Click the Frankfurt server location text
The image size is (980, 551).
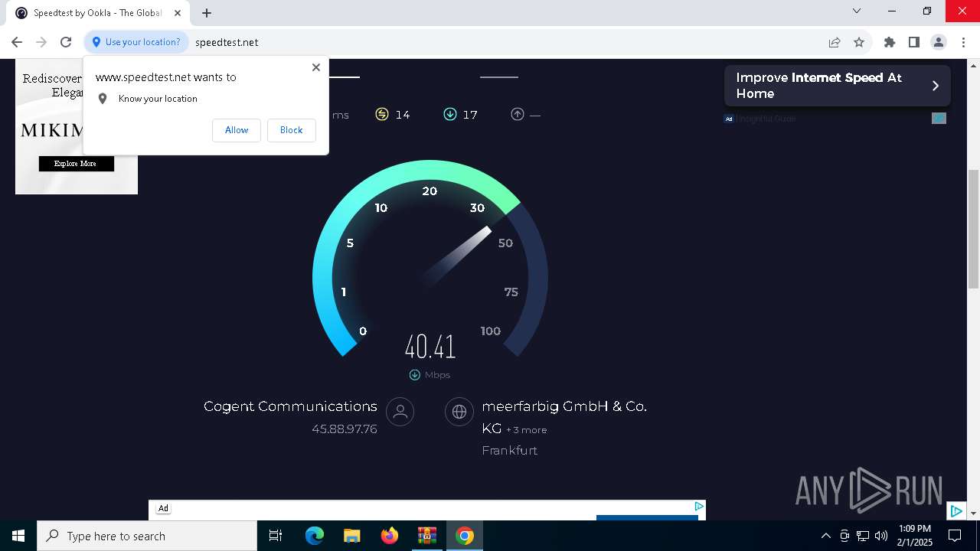[x=510, y=451]
